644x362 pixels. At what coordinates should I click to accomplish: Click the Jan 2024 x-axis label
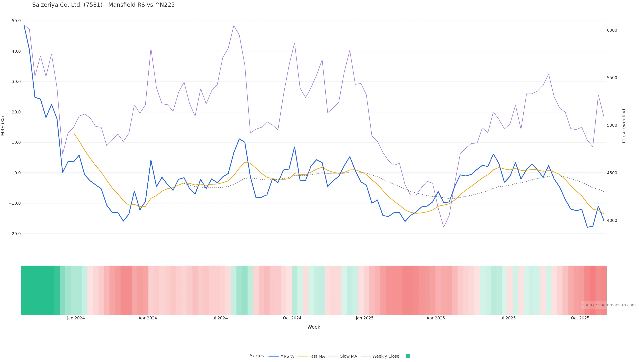(76, 318)
